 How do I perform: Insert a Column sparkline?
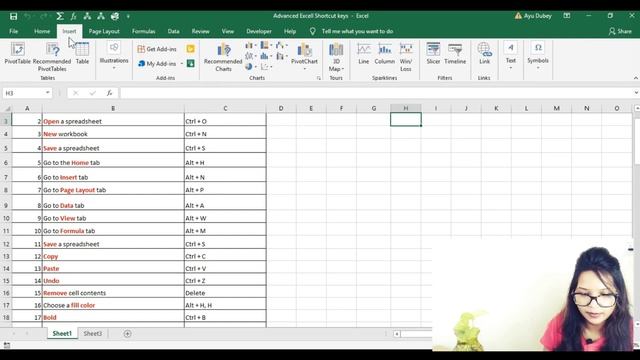tap(384, 53)
